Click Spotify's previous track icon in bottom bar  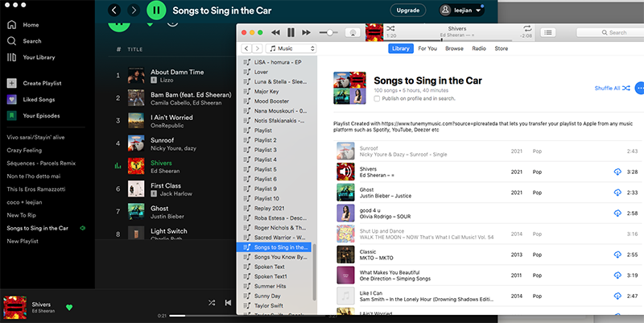pos(228,303)
